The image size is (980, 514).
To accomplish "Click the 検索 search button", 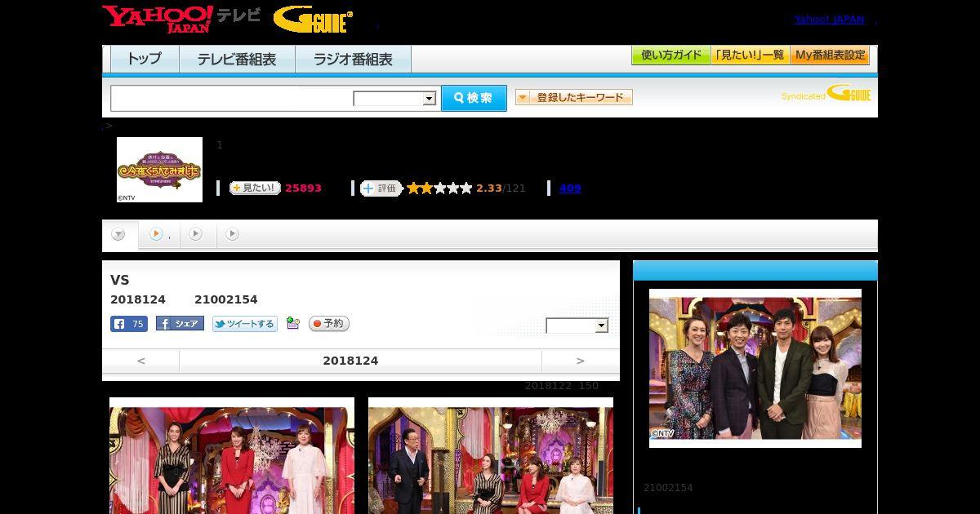I will point(474,98).
